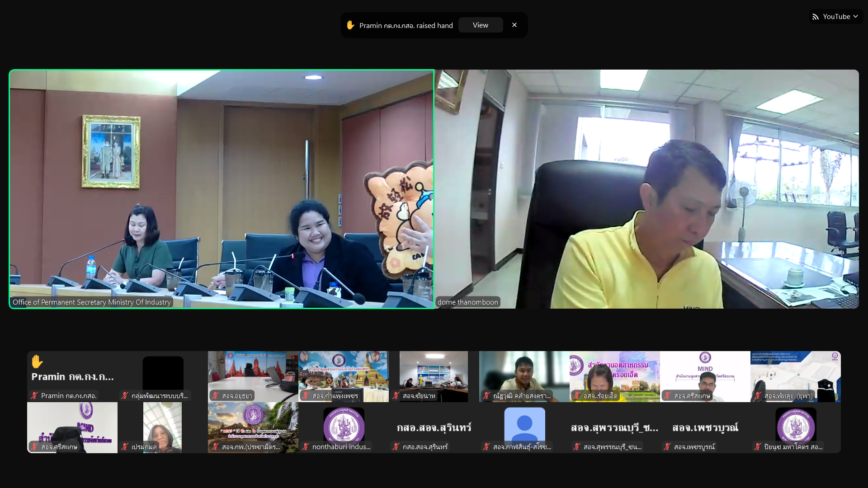
Task: Select the สอจ.กำแพงเพชร participant thumbnail
Action: click(344, 373)
